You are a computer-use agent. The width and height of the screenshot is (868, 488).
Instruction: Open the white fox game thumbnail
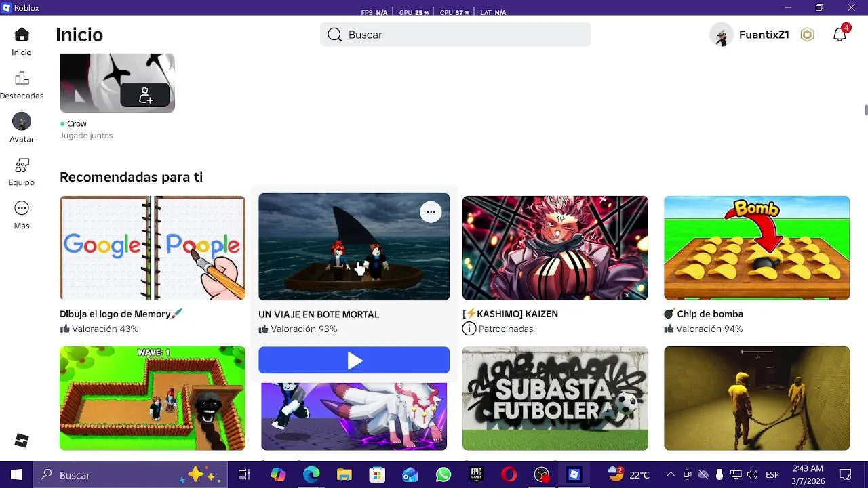coord(354,416)
